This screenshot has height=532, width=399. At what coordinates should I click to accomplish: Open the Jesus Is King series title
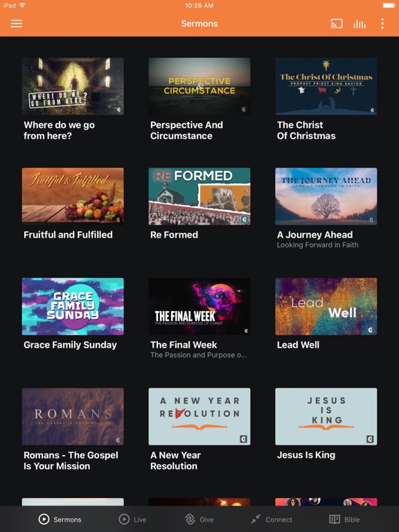pyautogui.click(x=306, y=455)
